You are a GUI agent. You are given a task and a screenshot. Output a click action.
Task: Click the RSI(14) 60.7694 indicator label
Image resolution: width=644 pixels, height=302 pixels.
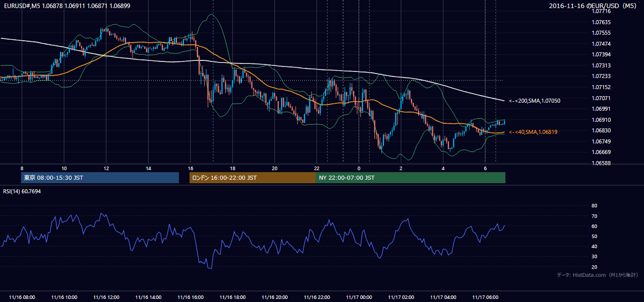[22, 191]
